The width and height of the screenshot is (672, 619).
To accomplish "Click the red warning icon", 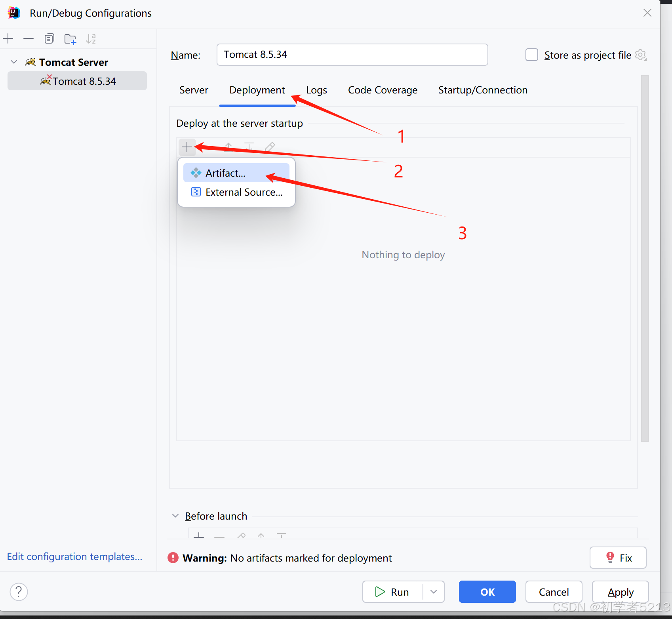I will point(173,558).
